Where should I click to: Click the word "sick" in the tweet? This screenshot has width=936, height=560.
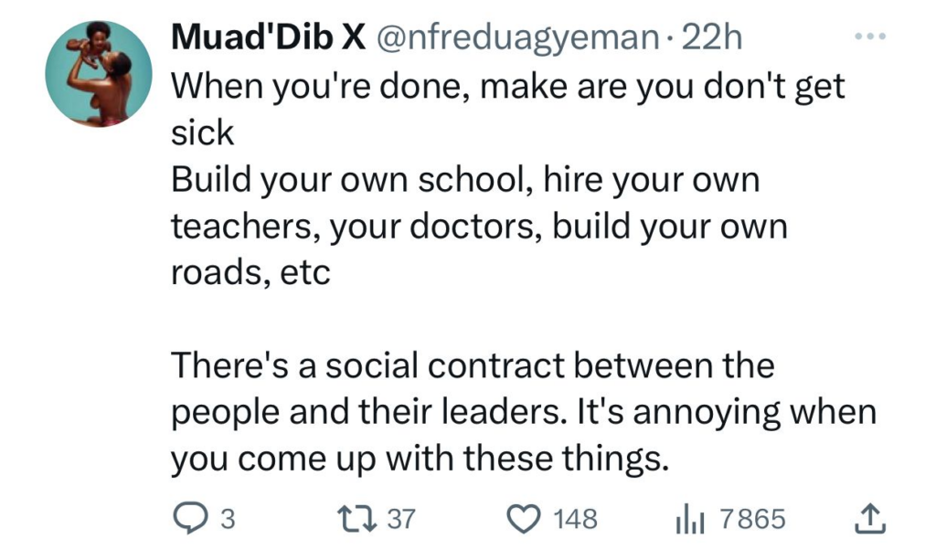click(x=203, y=133)
